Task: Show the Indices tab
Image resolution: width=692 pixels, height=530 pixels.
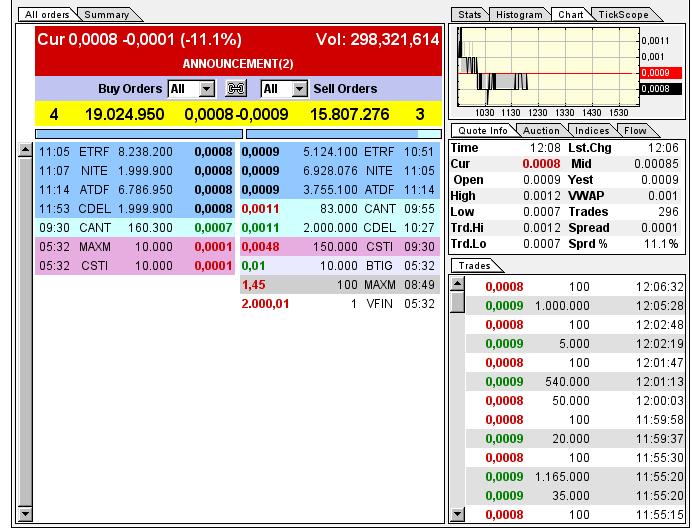Action: (x=592, y=130)
